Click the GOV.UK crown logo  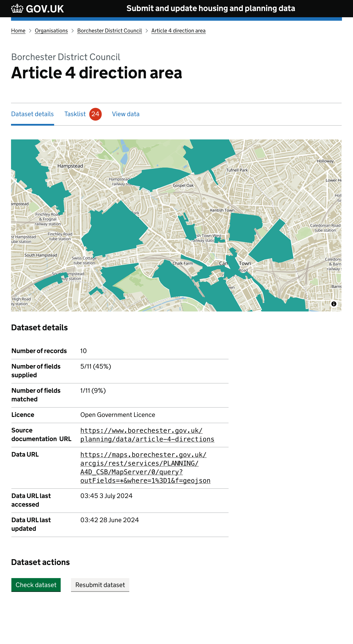click(17, 8)
